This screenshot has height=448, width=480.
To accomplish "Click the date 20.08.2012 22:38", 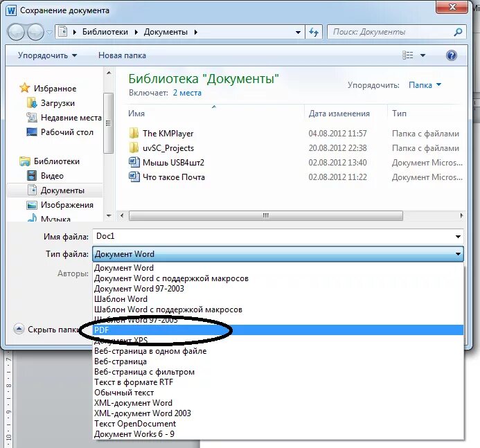I will point(337,148).
